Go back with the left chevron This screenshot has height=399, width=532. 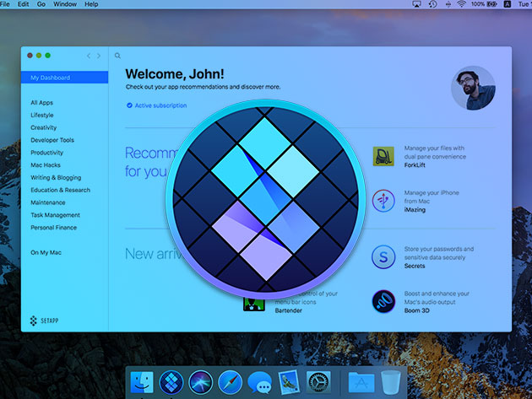tap(89, 56)
